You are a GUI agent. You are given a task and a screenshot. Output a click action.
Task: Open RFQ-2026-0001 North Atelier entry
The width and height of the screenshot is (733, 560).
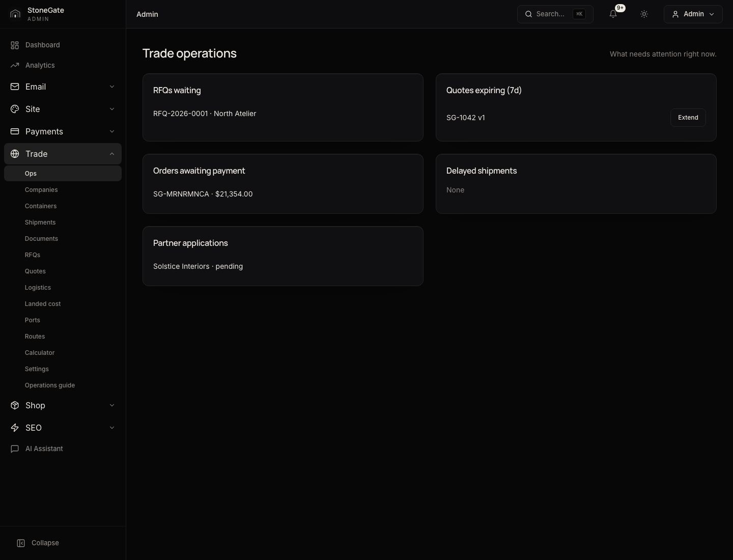[205, 114]
